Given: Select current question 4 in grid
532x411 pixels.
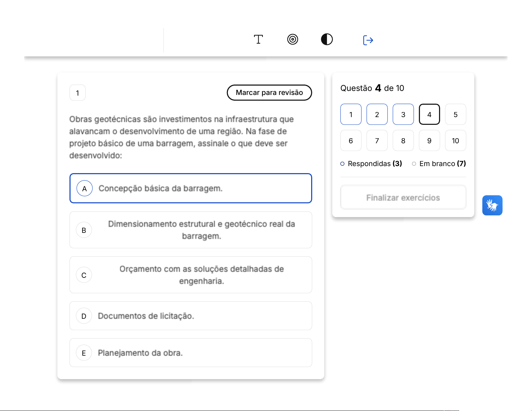Looking at the screenshot, I should (x=429, y=114).
